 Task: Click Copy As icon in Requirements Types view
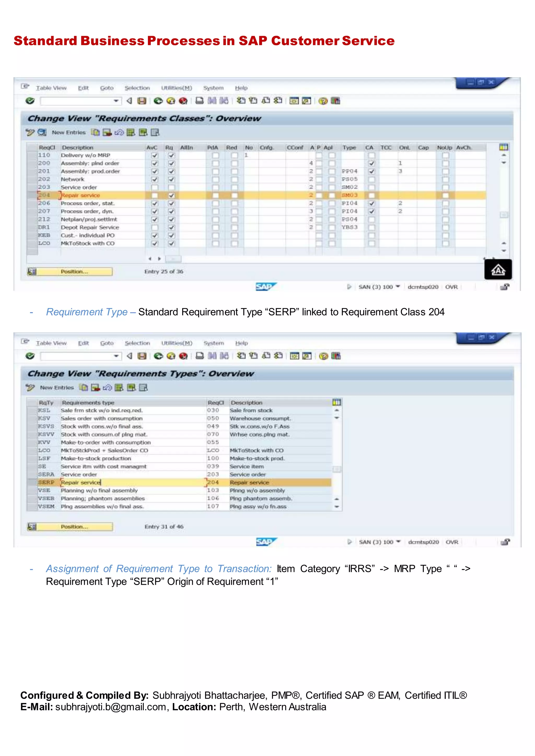pyautogui.click(x=83, y=388)
